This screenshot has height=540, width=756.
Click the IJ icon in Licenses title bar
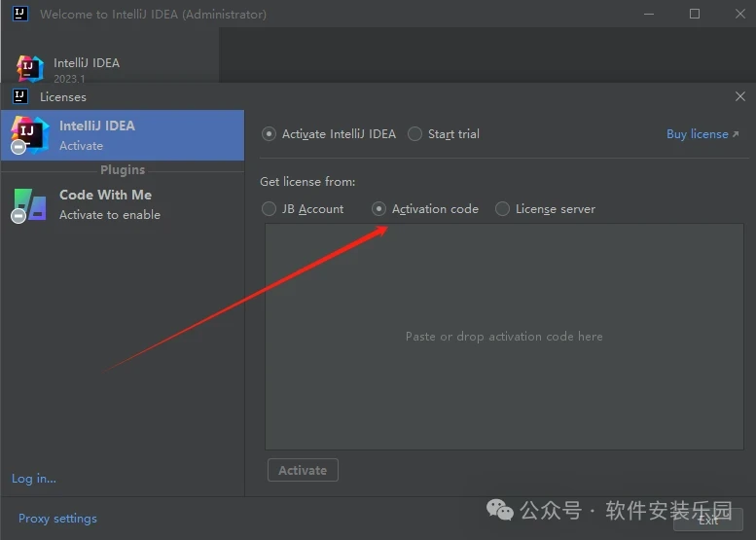tap(19, 96)
